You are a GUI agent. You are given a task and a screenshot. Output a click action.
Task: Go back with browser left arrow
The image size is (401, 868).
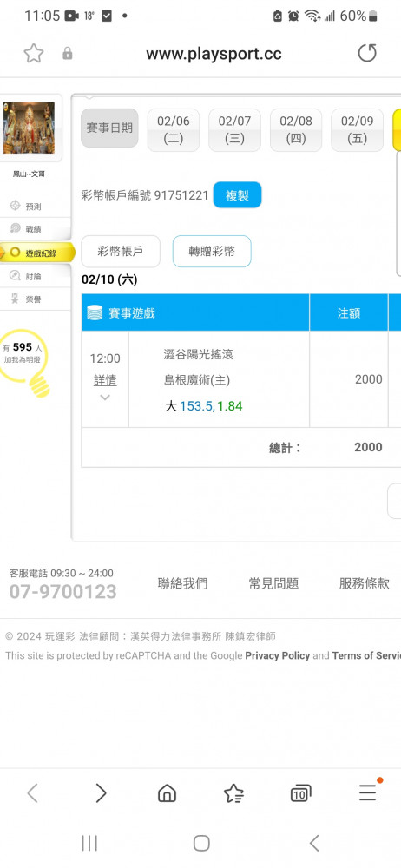coord(33,793)
